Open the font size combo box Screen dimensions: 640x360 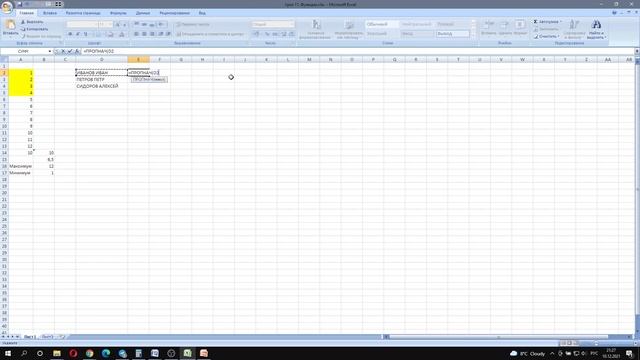pos(105,24)
